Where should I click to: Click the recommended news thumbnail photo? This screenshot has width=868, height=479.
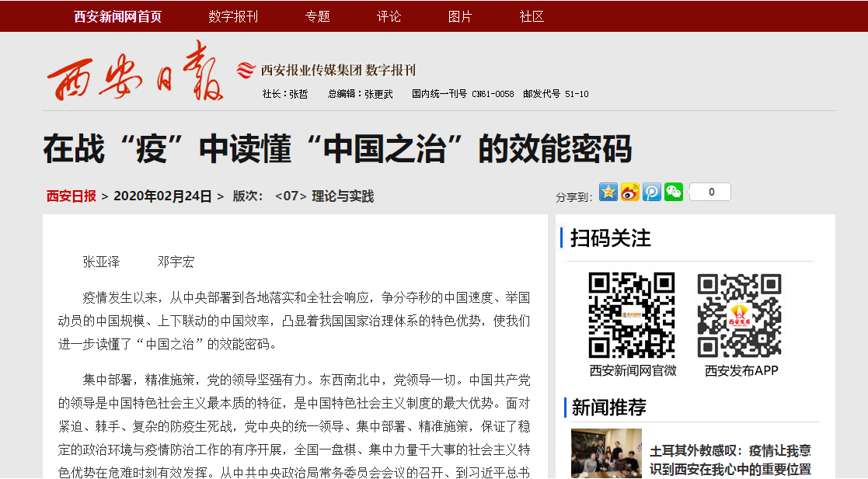pyautogui.click(x=606, y=453)
